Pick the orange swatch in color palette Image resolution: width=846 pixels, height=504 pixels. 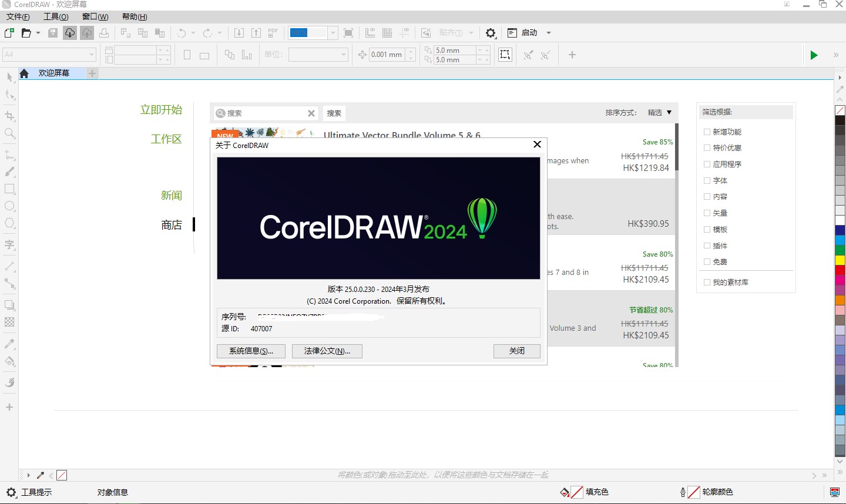coord(840,300)
